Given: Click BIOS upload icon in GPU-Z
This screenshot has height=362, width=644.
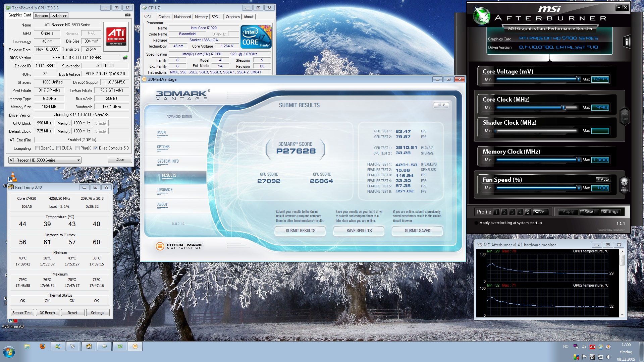Looking at the screenshot, I should [x=125, y=58].
